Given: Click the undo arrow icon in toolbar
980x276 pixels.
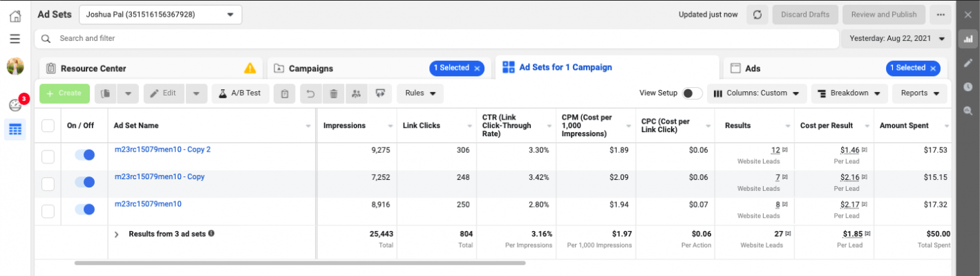Looking at the screenshot, I should [311, 93].
